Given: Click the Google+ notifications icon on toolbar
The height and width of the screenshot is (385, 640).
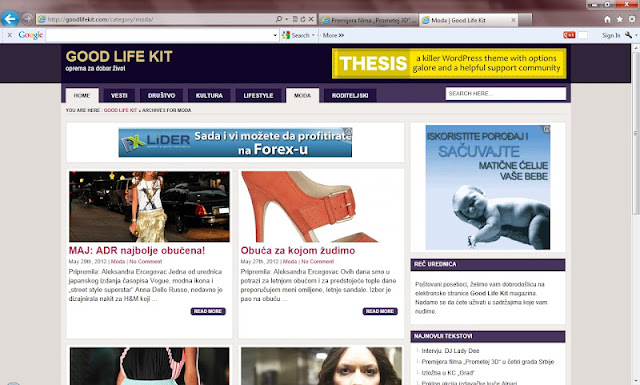Looking at the screenshot, I should click(569, 35).
